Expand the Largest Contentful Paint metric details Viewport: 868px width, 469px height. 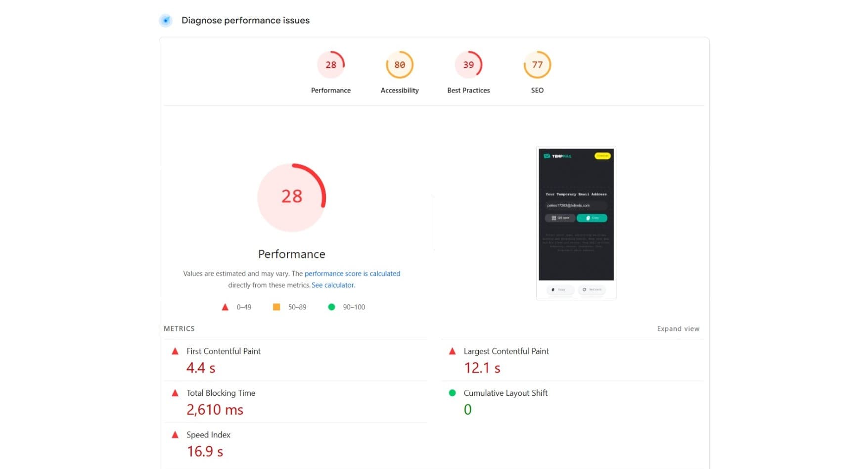(506, 351)
